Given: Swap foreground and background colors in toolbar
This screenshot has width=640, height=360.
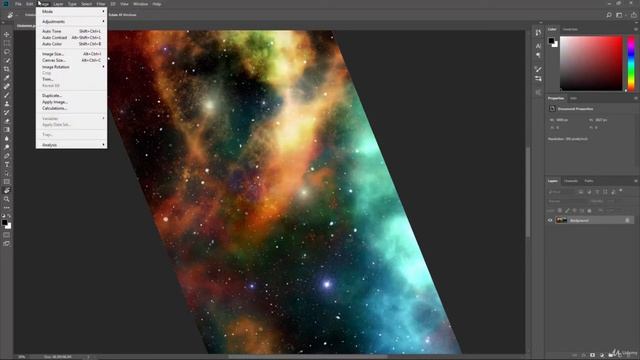Looking at the screenshot, I should (9, 216).
